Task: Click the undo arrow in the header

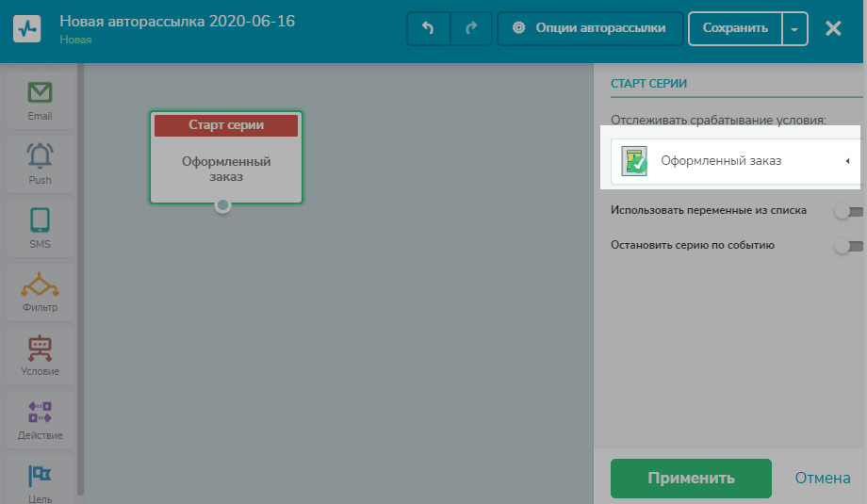Action: point(429,28)
